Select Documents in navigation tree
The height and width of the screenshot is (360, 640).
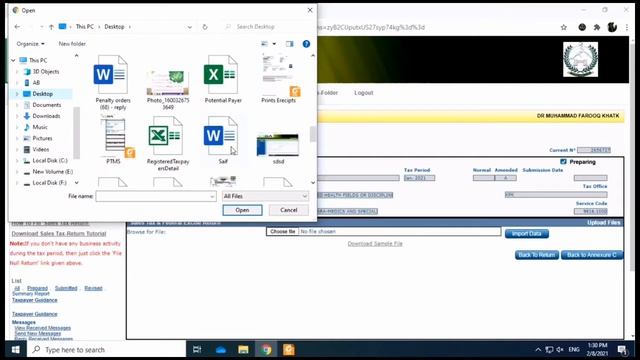42,105
